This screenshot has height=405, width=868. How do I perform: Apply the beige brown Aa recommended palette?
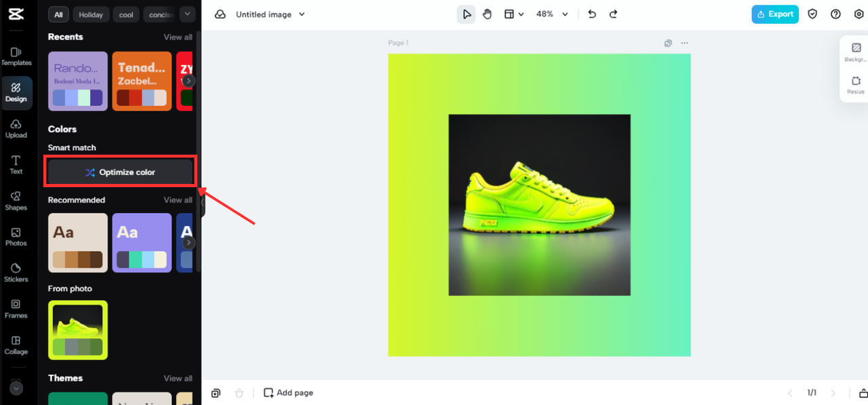tap(78, 243)
